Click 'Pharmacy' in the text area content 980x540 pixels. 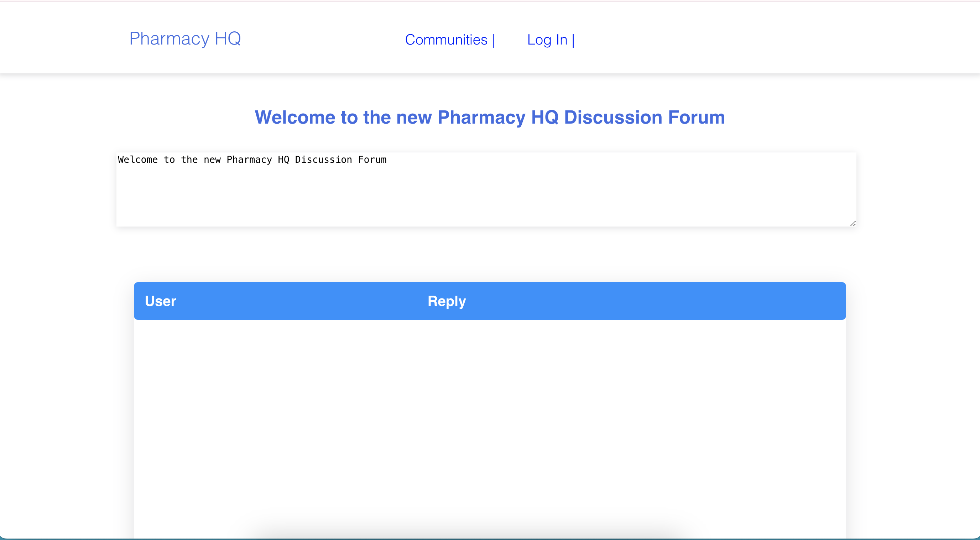click(249, 160)
